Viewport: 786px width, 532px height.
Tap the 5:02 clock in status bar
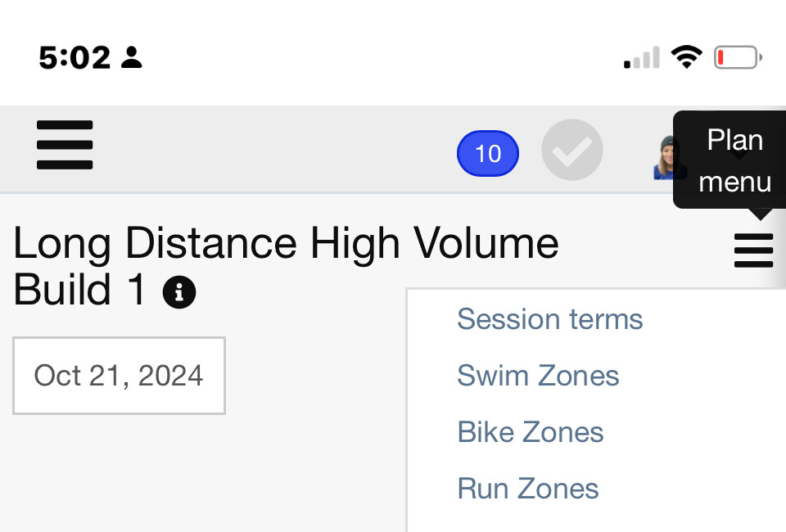click(75, 57)
